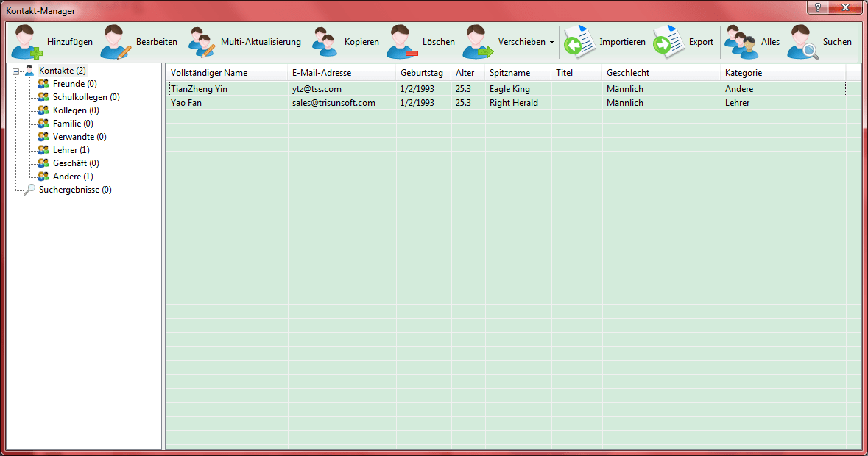Click the Alles all-contacts icon
This screenshot has height=456, width=868.
[741, 42]
